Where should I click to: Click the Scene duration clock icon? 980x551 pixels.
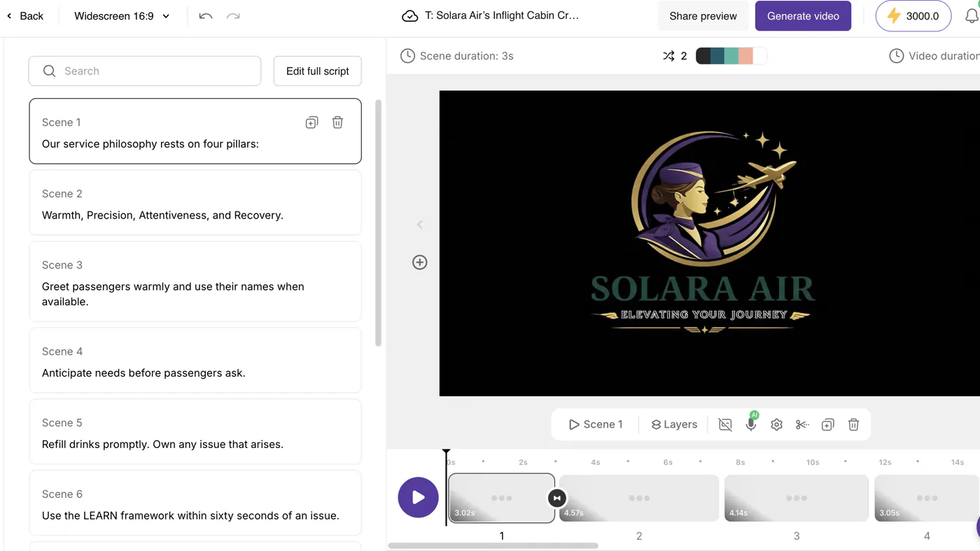click(407, 56)
